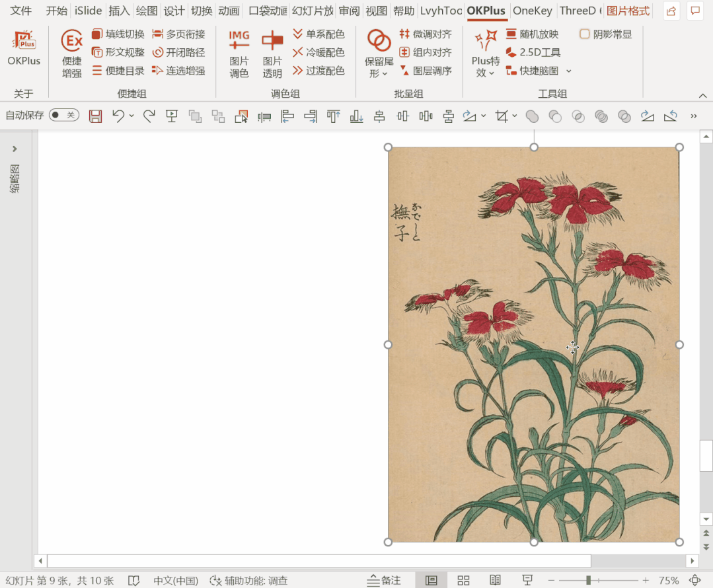Click the Crop tool icon
The image size is (713, 588).
[x=502, y=116]
